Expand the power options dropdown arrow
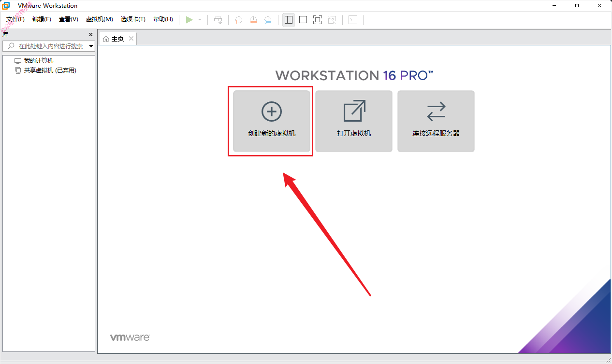 point(200,20)
